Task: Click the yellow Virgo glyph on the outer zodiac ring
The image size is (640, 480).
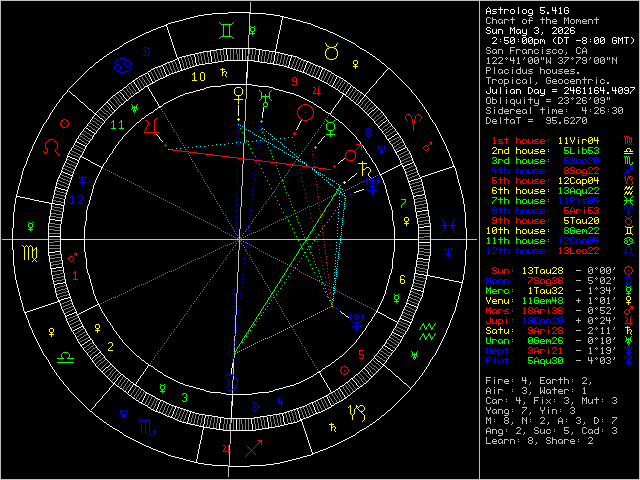Action: 31,253
